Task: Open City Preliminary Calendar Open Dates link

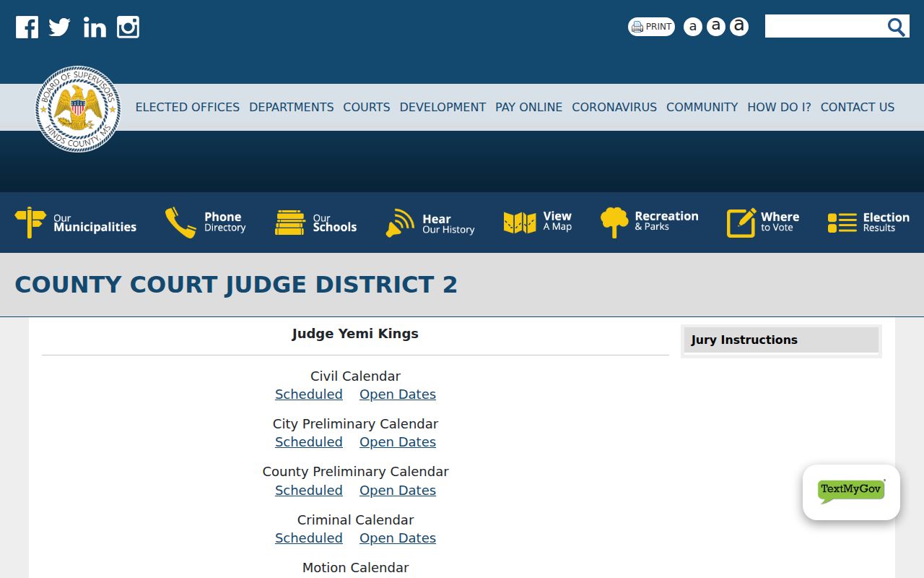Action: click(x=398, y=442)
